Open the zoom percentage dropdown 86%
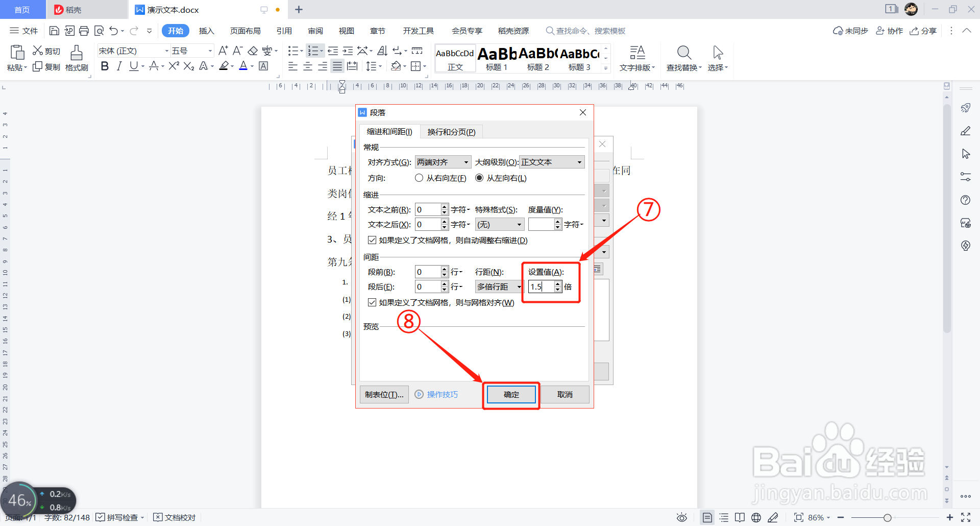Screen dimensions: 980x526 [819, 517]
